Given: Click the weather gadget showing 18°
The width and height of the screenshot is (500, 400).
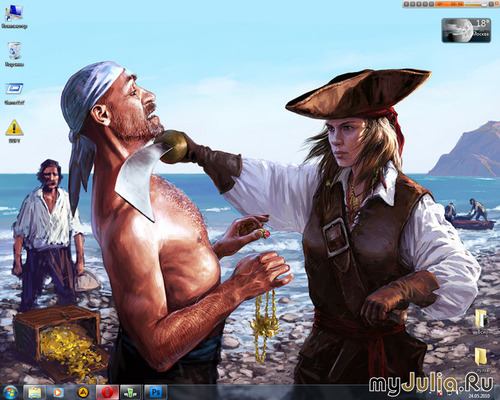Looking at the screenshot, I should [x=466, y=30].
